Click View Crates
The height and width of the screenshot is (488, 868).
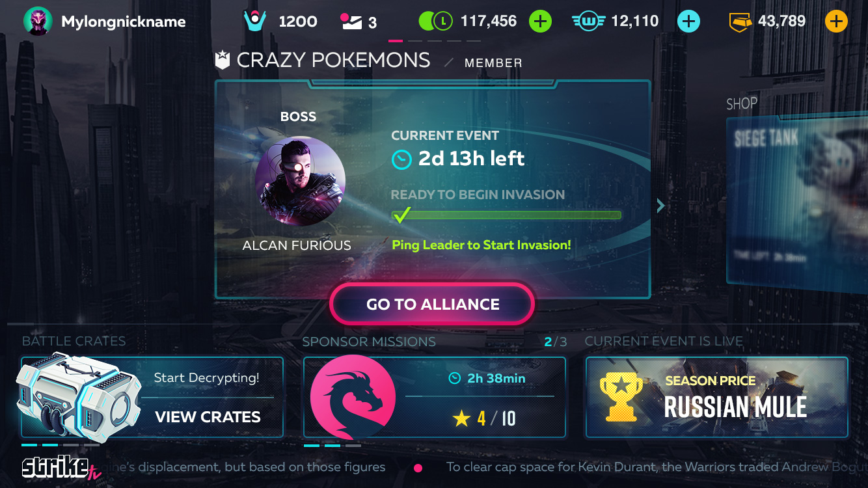208,417
